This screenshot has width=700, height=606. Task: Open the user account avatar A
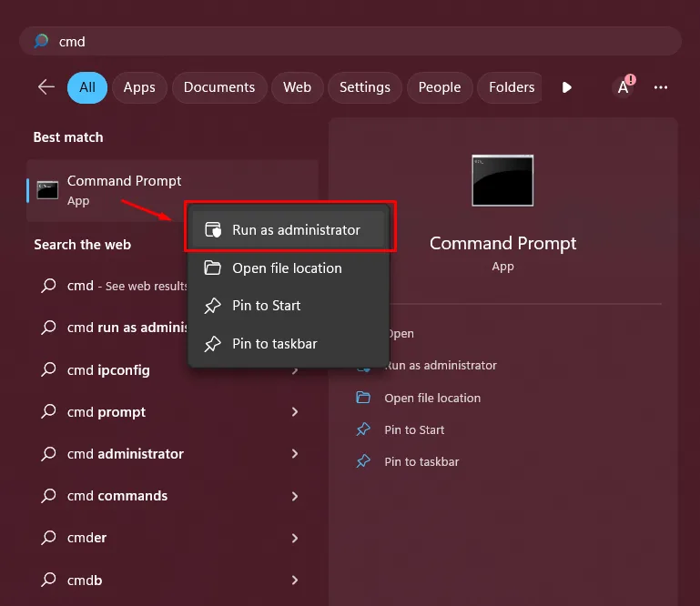(x=624, y=87)
